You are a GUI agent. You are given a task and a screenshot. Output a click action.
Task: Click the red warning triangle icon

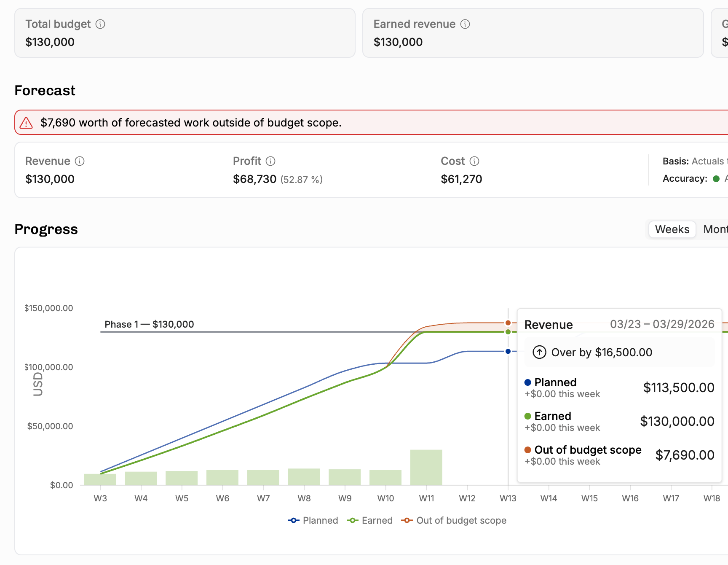pos(26,123)
